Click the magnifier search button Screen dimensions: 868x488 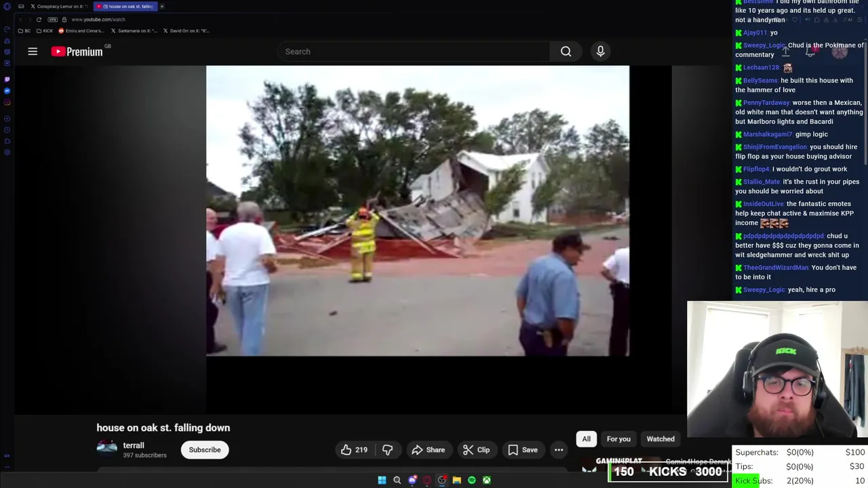point(566,52)
